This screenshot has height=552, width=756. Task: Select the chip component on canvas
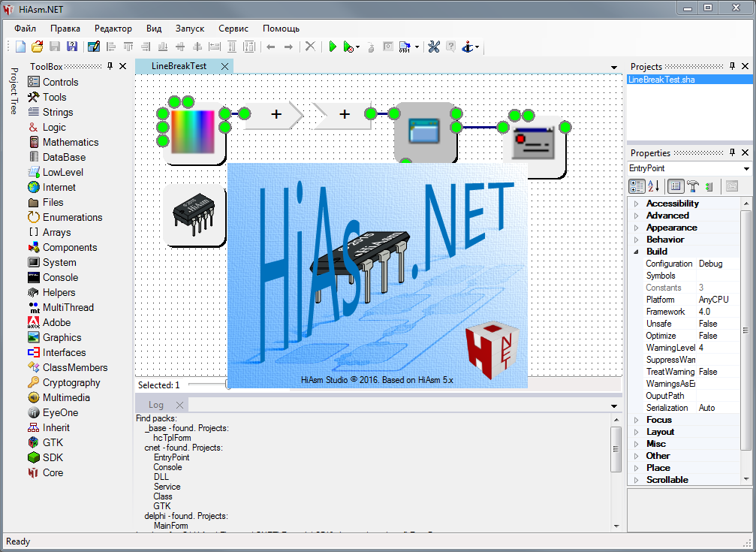(x=194, y=216)
